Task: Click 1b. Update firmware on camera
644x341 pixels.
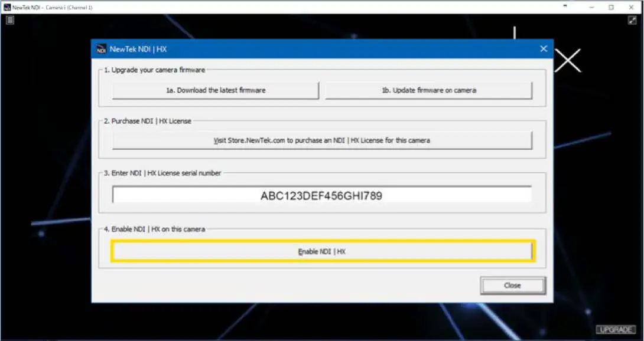Action: (429, 91)
